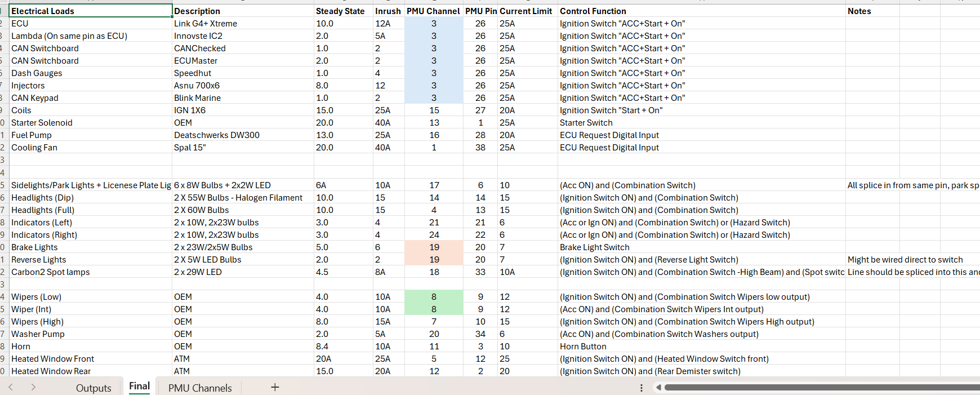This screenshot has height=395, width=980.
Task: Select the Heated Window Rear cell
Action: coord(91,371)
